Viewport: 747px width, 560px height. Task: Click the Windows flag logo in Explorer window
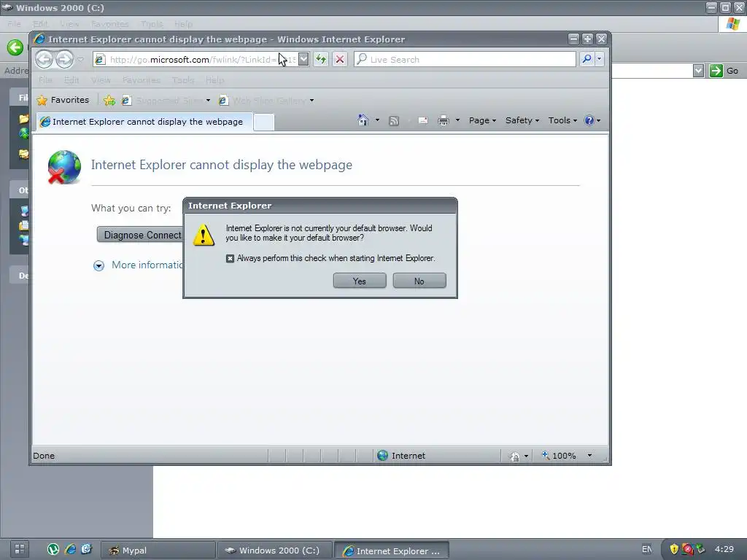tap(733, 24)
